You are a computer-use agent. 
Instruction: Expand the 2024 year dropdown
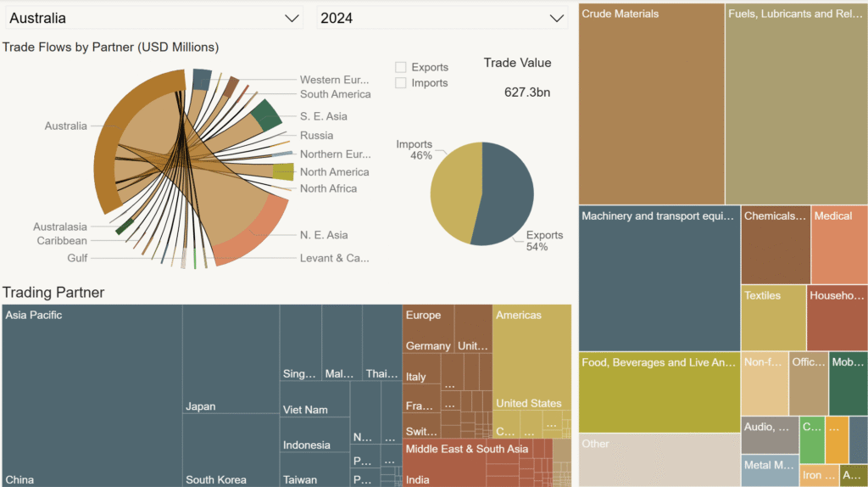441,18
